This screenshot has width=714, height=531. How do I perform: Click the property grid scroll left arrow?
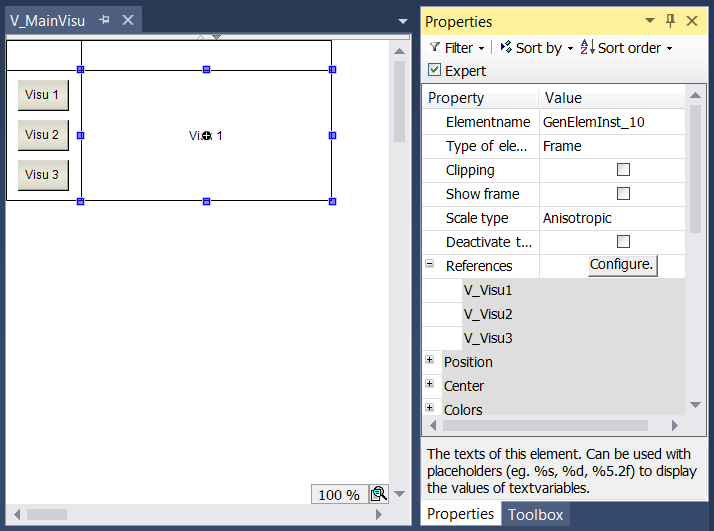(x=433, y=425)
